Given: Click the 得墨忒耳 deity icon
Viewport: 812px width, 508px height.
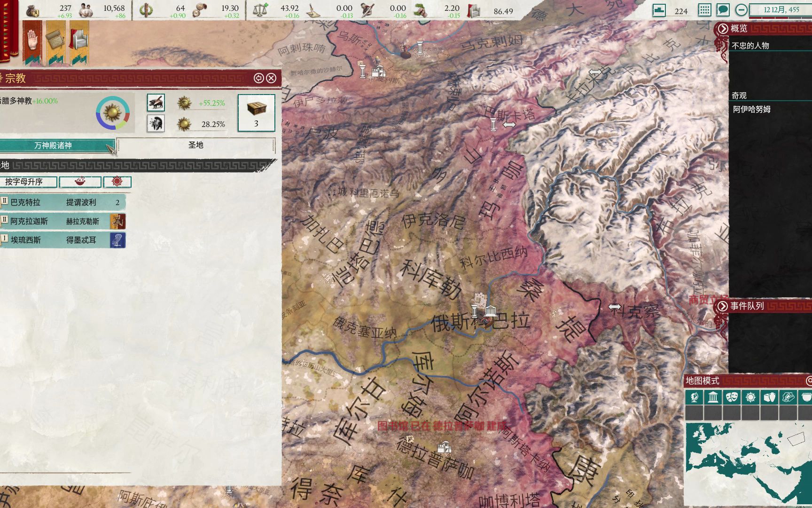Looking at the screenshot, I should (x=117, y=240).
